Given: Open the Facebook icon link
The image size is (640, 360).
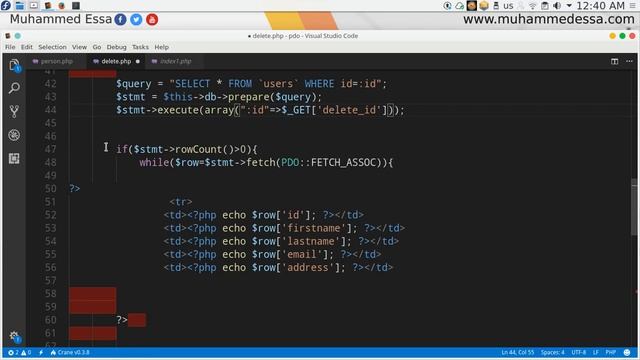Looking at the screenshot, I should point(120,19).
